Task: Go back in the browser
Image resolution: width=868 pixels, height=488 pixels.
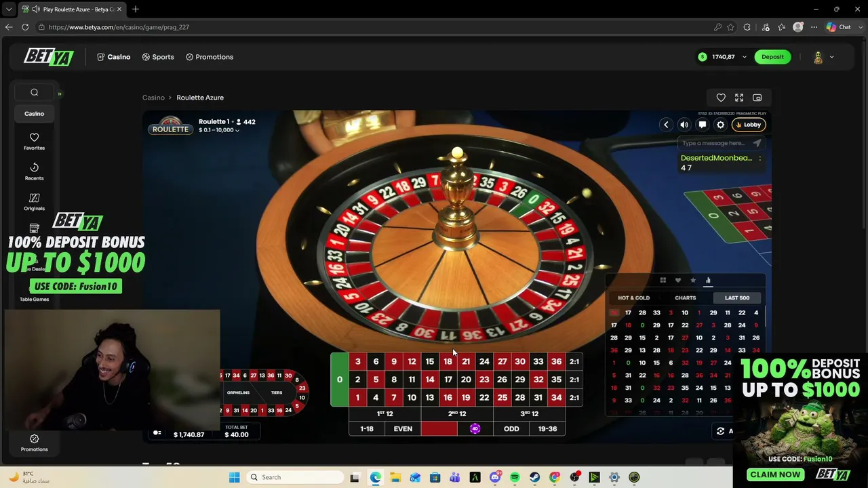Action: [8, 27]
